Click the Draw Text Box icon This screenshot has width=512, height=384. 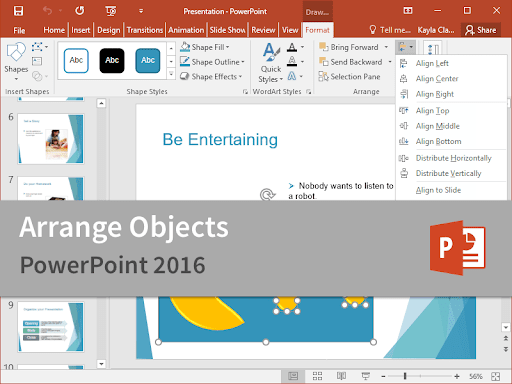37,61
